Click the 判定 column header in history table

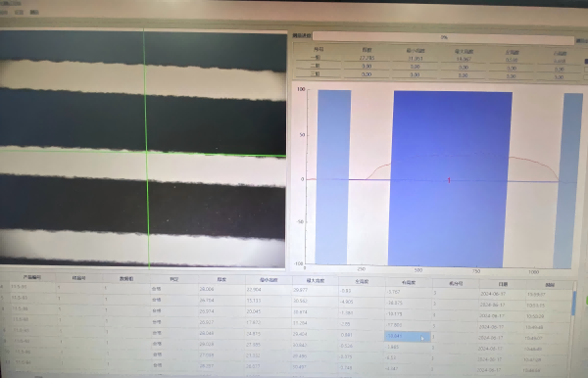pos(173,279)
